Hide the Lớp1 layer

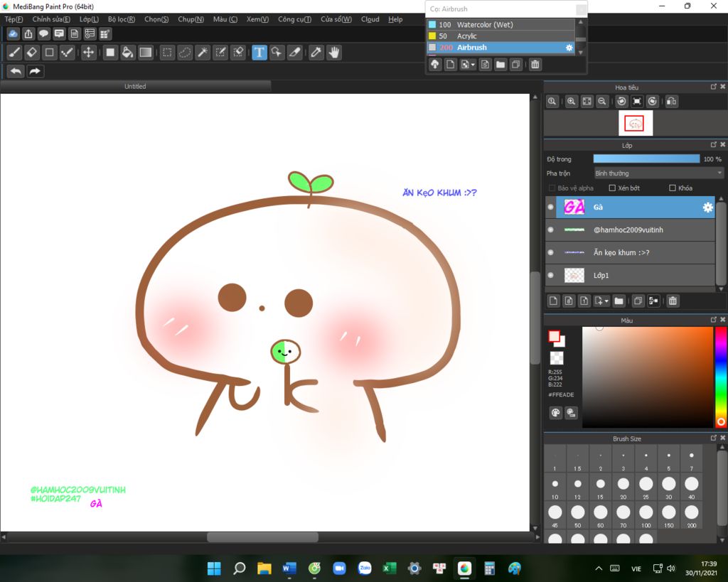tap(551, 275)
